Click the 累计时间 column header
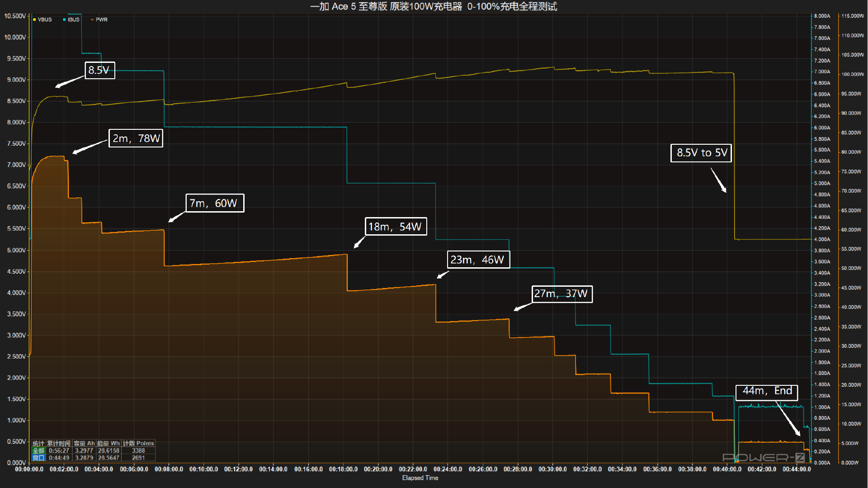868x488 pixels. coord(59,443)
